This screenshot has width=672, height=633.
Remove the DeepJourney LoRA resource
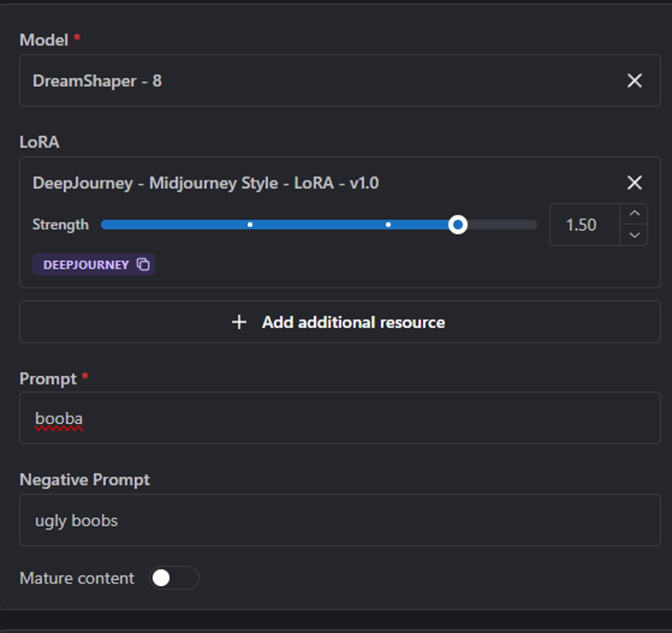tap(634, 182)
